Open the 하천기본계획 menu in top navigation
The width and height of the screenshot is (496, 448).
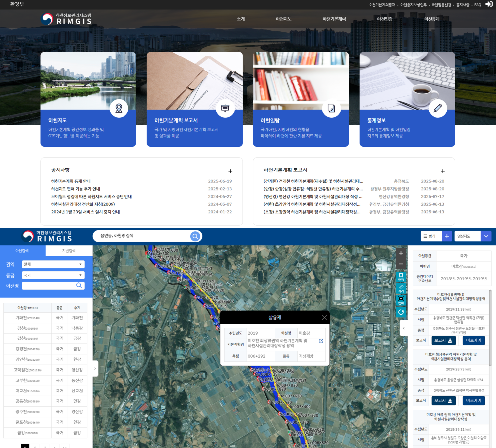334,19
